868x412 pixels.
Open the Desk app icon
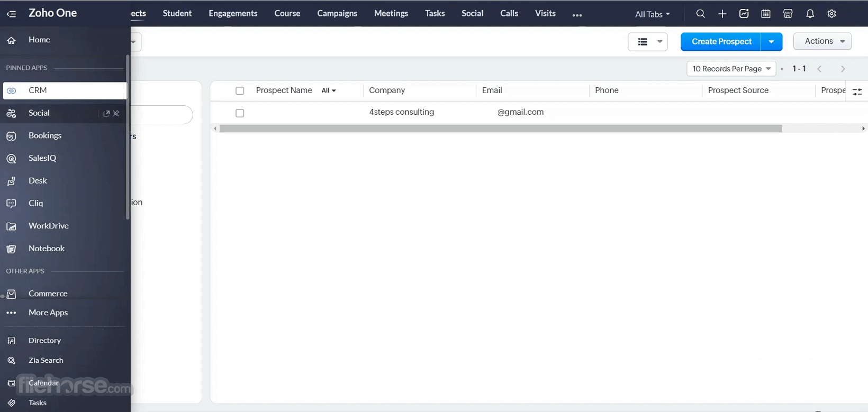pos(11,181)
